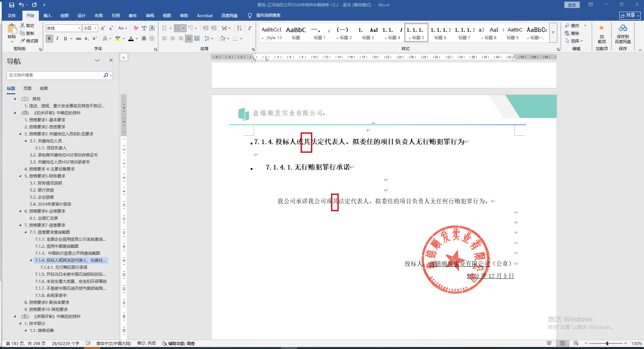Screen dimensions: 644x349
Task: Apply the 标题 3 style from gallery
Action: coord(368,33)
